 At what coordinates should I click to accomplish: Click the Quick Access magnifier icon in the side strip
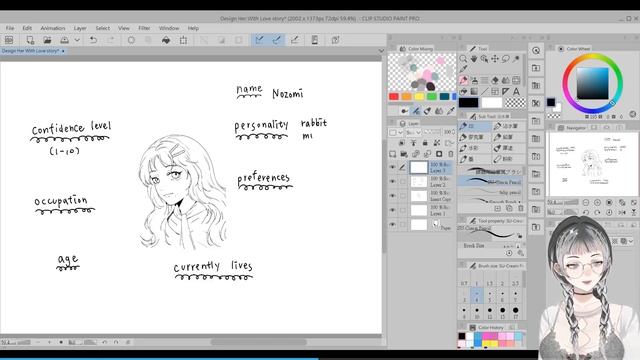[x=536, y=51]
